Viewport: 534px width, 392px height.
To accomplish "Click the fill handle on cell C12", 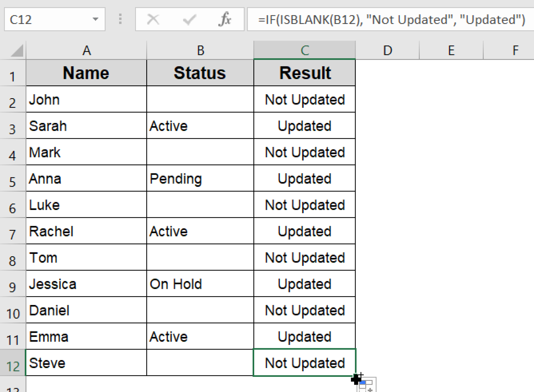I will pyautogui.click(x=355, y=376).
